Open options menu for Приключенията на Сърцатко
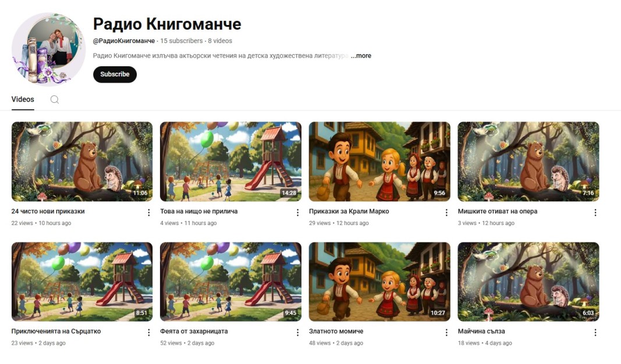Viewport: 621px width, 364px height. pyautogui.click(x=148, y=333)
